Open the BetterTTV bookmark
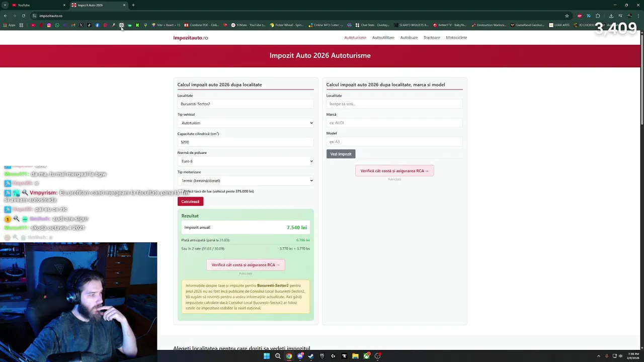This screenshot has width=644, height=362. coord(449,25)
